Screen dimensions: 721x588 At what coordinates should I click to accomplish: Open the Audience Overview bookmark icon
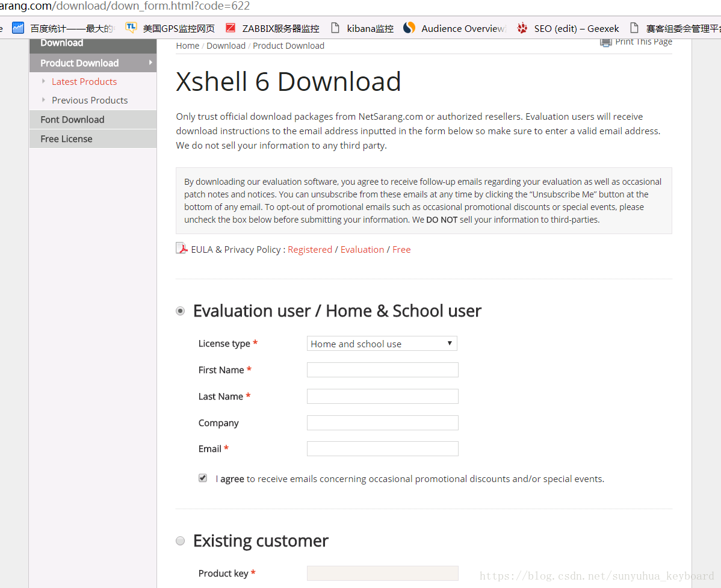[409, 28]
